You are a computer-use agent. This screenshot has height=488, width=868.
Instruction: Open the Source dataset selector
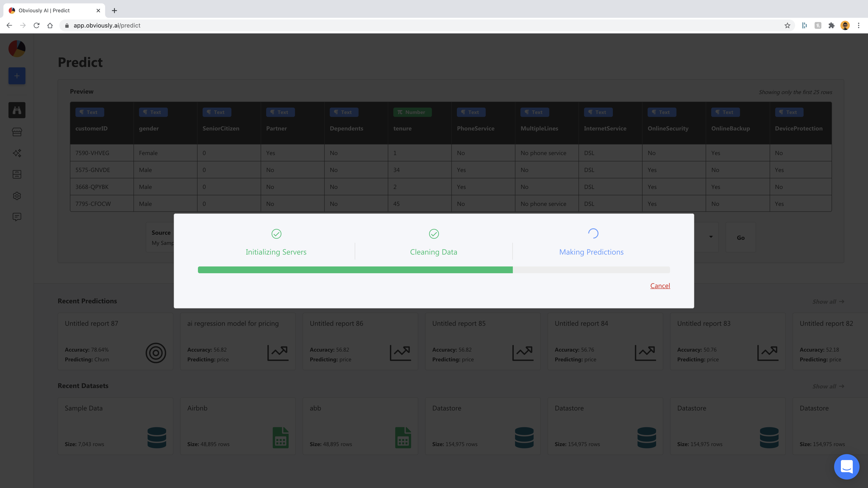[x=161, y=237]
